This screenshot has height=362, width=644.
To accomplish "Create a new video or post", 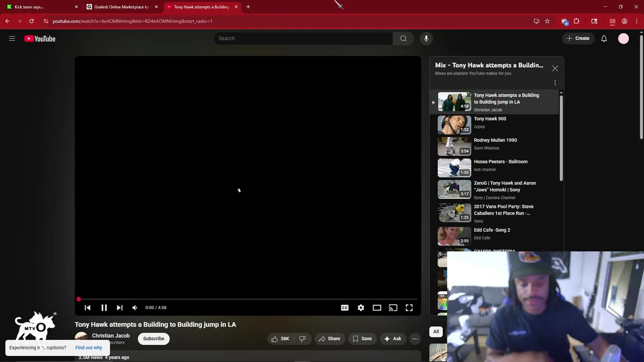I will pos(578,38).
